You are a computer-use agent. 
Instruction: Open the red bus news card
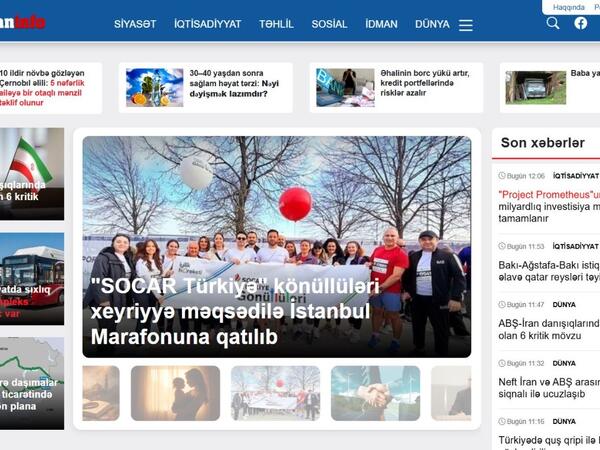tap(32, 279)
